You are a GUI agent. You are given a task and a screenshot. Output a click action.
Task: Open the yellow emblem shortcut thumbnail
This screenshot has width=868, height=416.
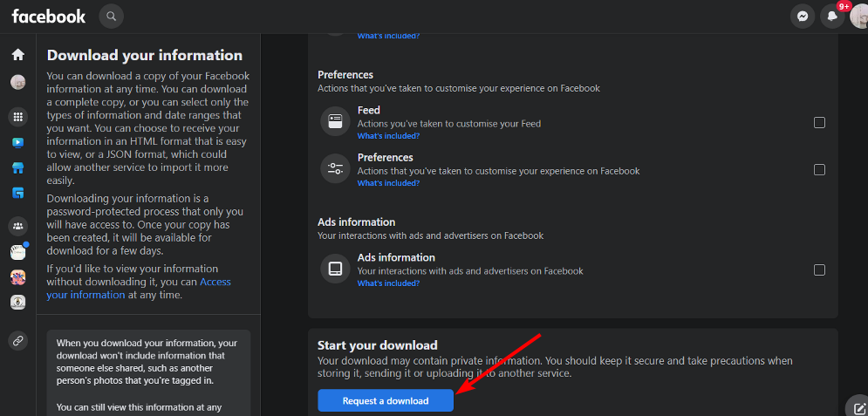point(18,302)
